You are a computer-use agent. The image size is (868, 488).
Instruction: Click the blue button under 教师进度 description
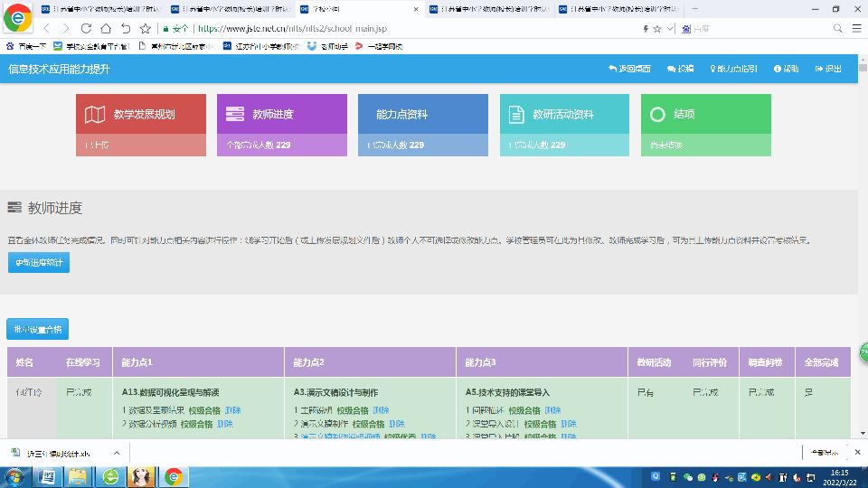pos(38,262)
